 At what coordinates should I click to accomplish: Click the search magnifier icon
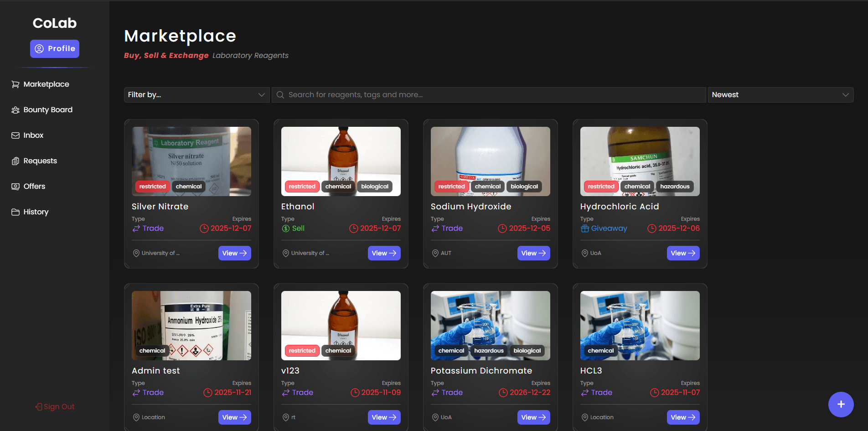pos(280,95)
